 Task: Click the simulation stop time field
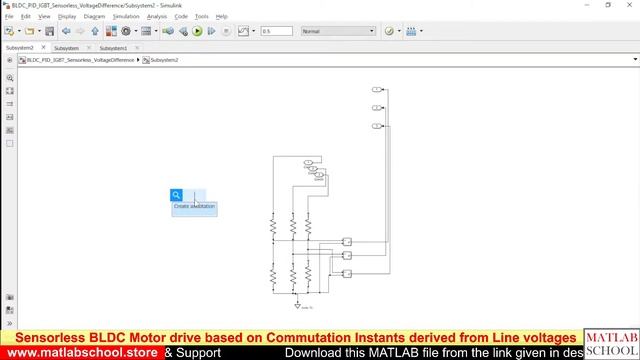click(x=277, y=31)
